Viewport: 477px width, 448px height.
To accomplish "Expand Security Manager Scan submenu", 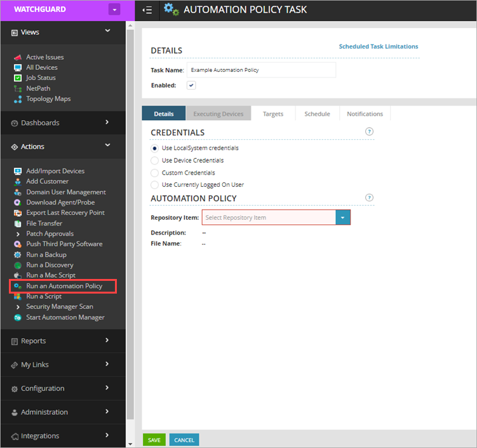I will pyautogui.click(x=18, y=307).
